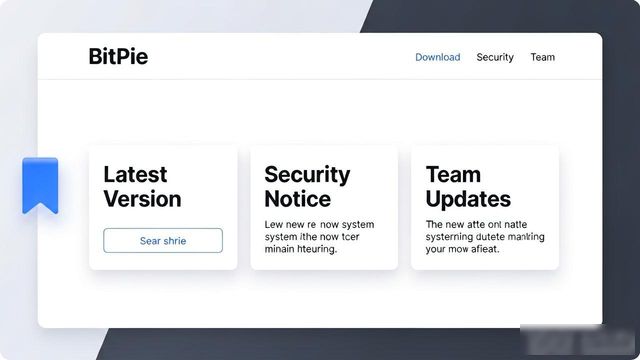Click the dark slate background behind the window

[x=620, y=163]
